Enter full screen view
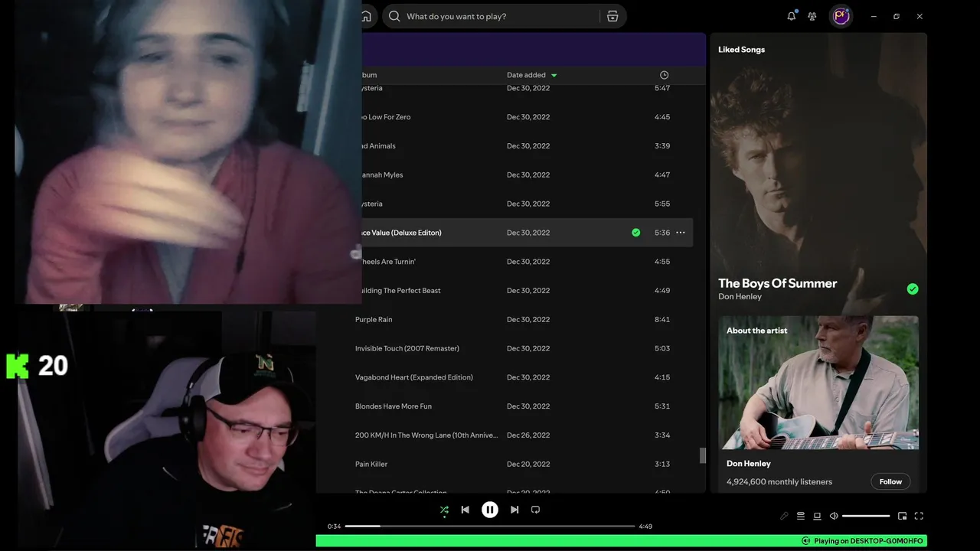 coord(919,516)
